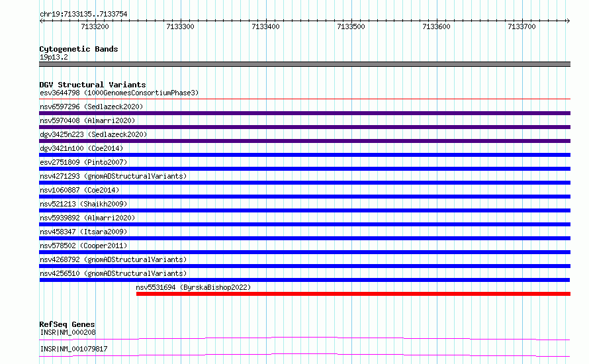Click the blue bar under nsv578502
Viewport: 589px width, 364px height.
point(304,252)
